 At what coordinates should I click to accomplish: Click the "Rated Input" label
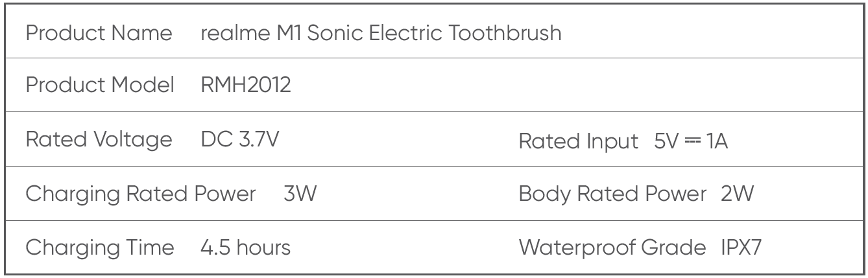pyautogui.click(x=578, y=141)
